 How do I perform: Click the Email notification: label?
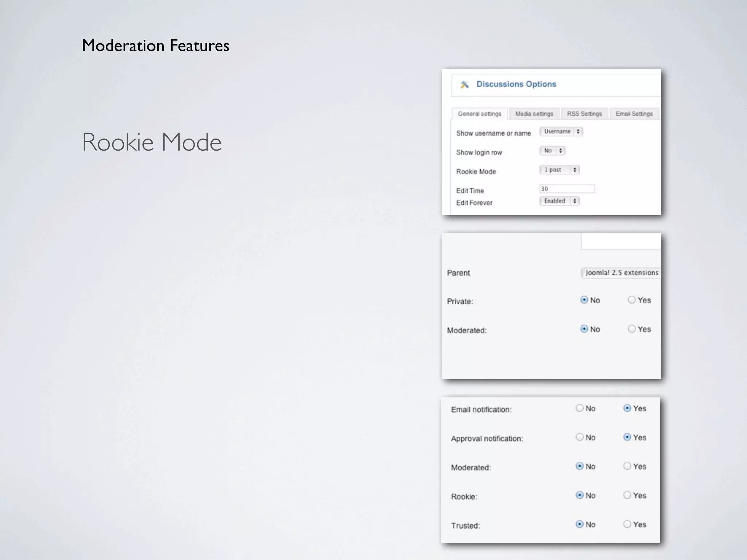click(481, 409)
